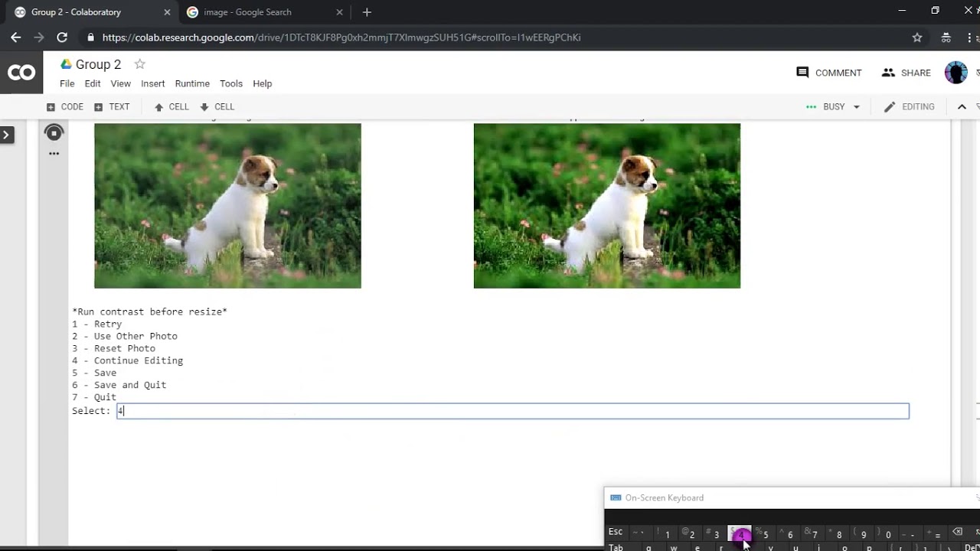Viewport: 980px width, 551px height.
Task: Click the browser extension icon in toolbar
Action: point(946,37)
